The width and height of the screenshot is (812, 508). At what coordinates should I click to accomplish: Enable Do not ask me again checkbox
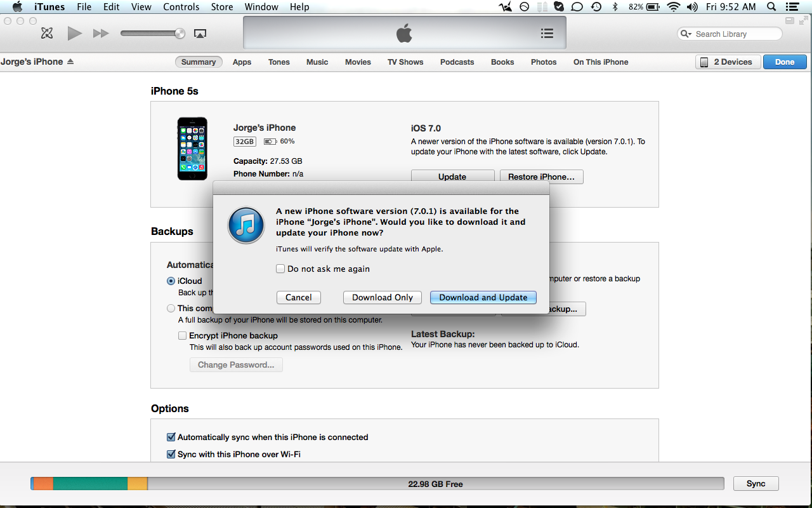[280, 269]
